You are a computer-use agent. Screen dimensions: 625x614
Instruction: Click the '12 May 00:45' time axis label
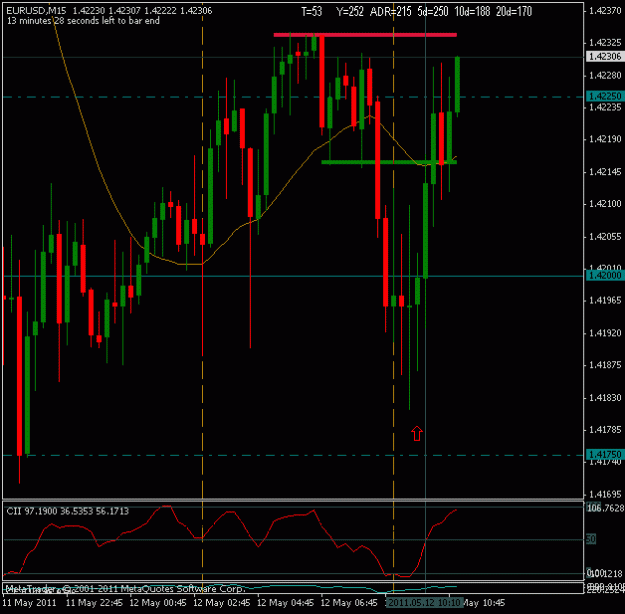click(158, 602)
